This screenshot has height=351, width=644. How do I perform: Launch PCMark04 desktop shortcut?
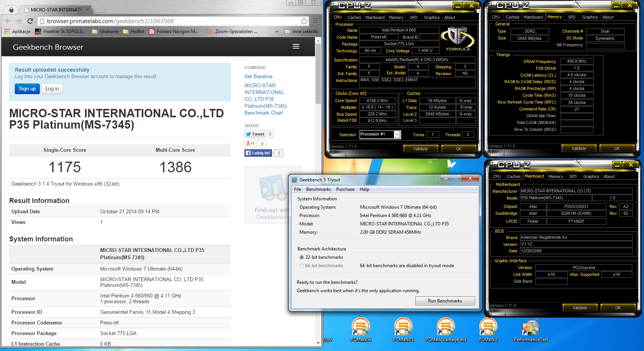(361, 330)
